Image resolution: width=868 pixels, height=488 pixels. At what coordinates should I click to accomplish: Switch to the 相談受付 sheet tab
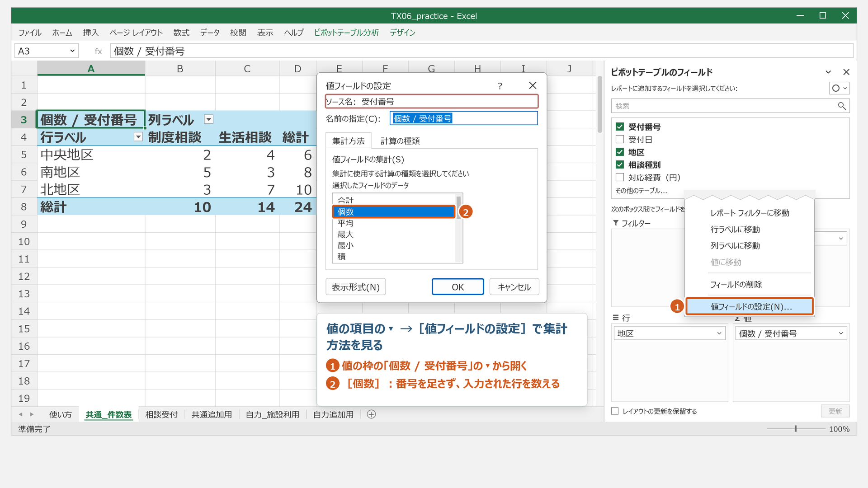pyautogui.click(x=161, y=414)
